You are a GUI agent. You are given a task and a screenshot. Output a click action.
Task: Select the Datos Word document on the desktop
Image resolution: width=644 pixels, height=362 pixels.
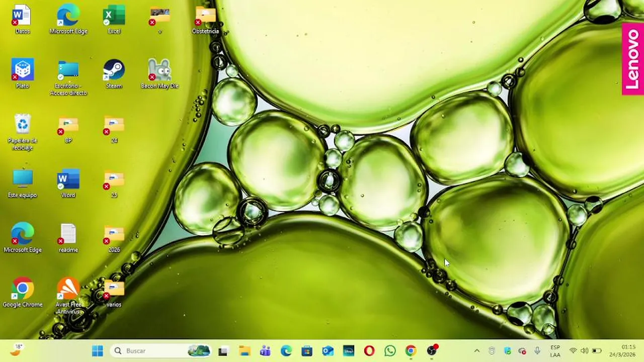(22, 20)
